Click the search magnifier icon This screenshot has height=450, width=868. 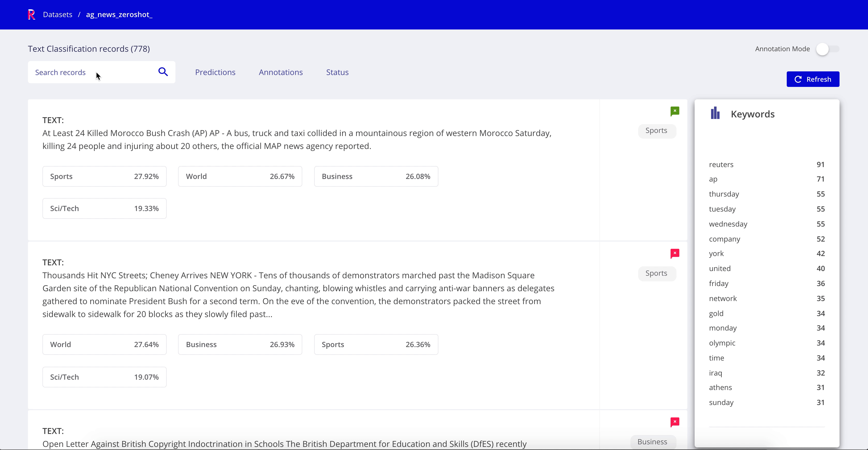pos(163,72)
